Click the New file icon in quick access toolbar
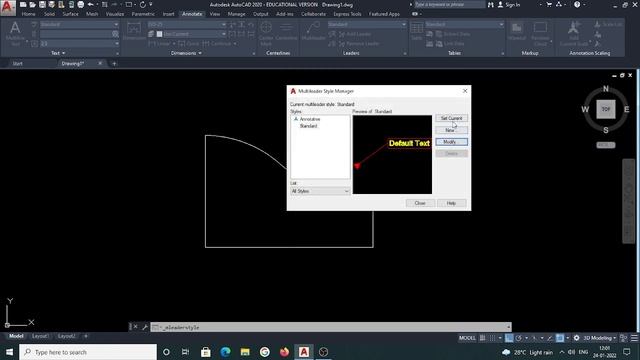This screenshot has width=640, height=360. pyautogui.click(x=23, y=4)
